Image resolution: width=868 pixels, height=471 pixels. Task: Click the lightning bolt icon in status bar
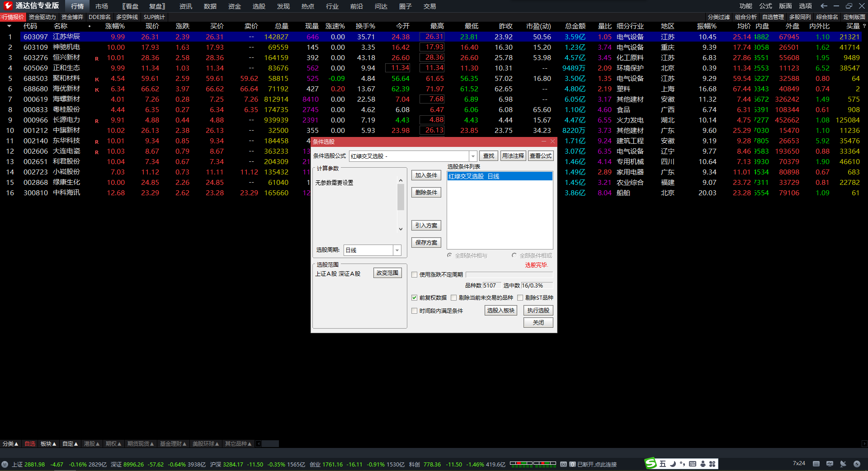[x=857, y=464]
